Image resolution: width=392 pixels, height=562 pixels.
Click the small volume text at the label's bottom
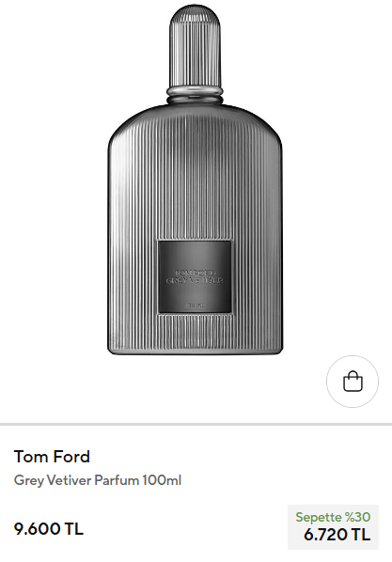[195, 305]
